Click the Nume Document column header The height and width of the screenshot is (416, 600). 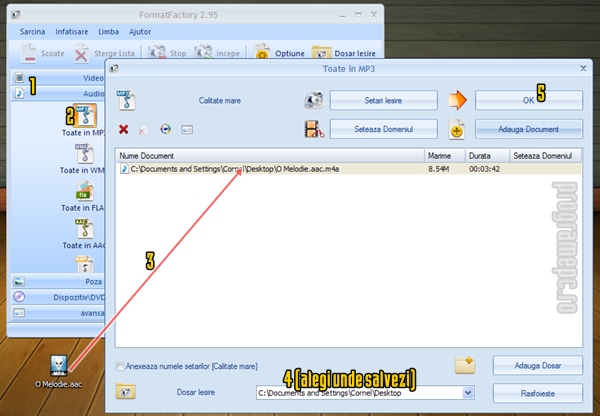coord(270,156)
